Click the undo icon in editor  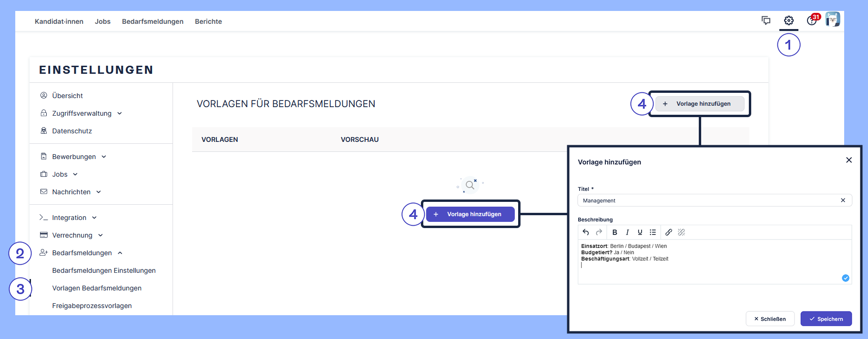586,232
